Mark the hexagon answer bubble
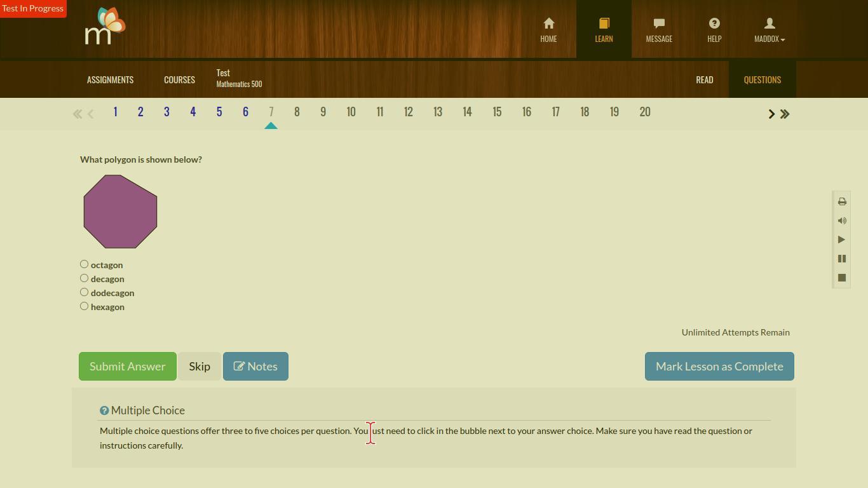The height and width of the screenshot is (488, 868). pos(84,306)
